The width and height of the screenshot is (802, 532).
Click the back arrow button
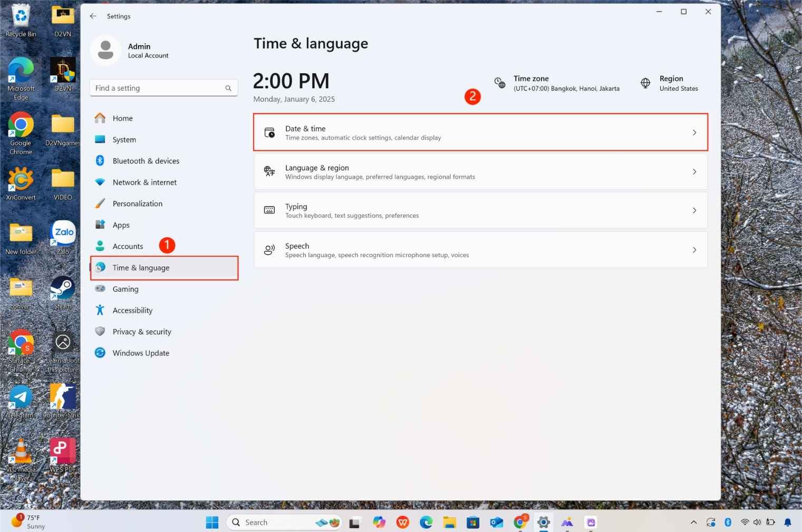point(93,16)
